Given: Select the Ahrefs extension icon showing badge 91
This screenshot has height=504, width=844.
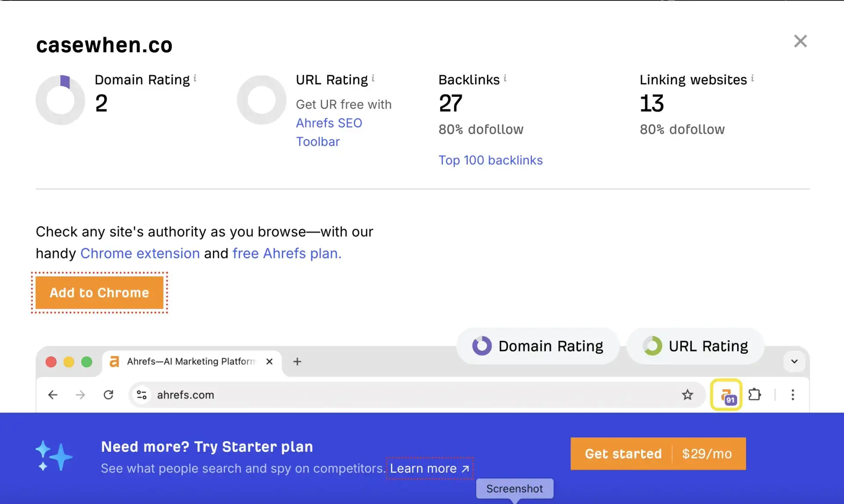Looking at the screenshot, I should (x=726, y=395).
